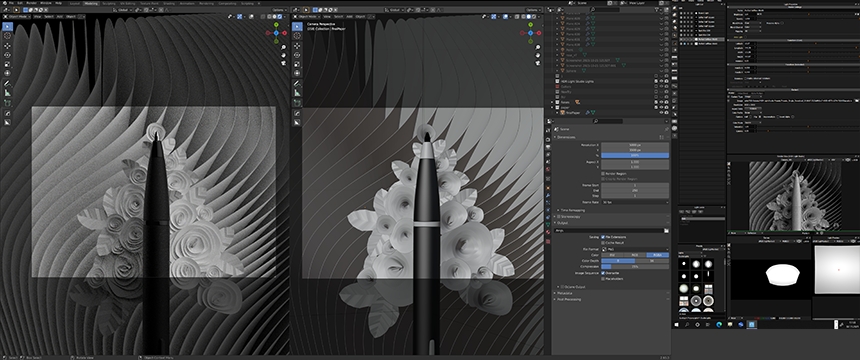Image resolution: width=860 pixels, height=360 pixels.
Task: Click the pan hand gizmo in left viewport
Action: tap(284, 55)
